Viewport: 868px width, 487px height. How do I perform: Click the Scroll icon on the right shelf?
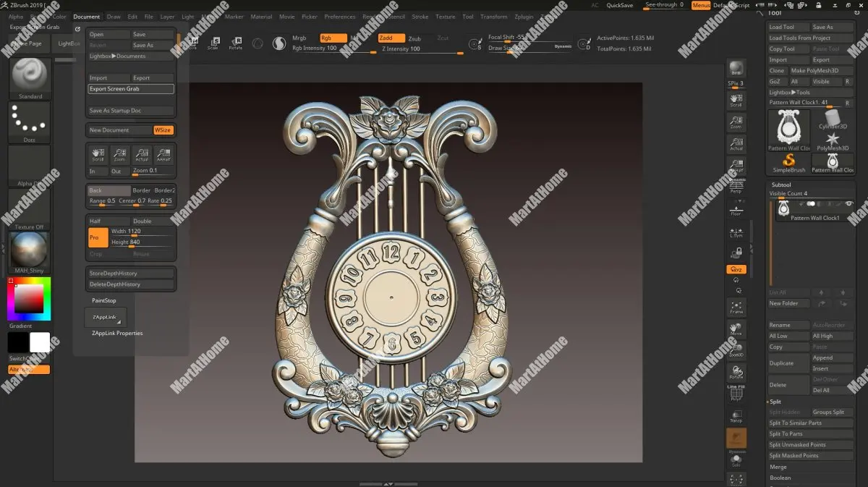[736, 99]
